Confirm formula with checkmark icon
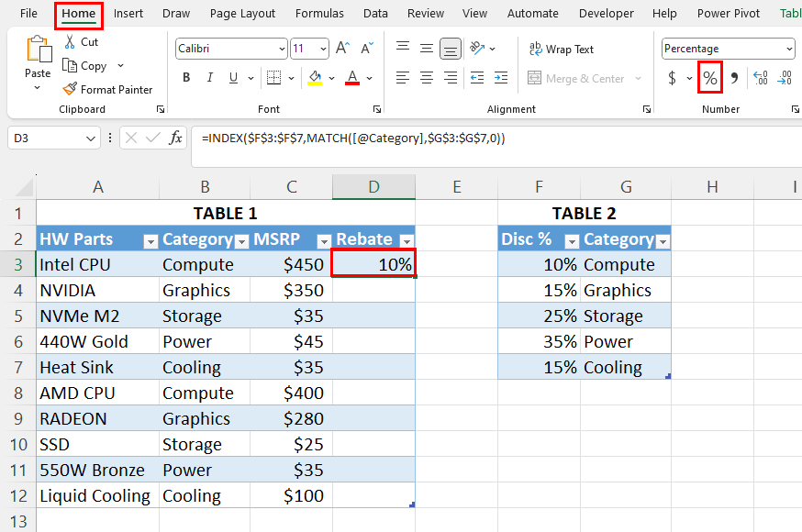The height and width of the screenshot is (532, 802). (153, 138)
